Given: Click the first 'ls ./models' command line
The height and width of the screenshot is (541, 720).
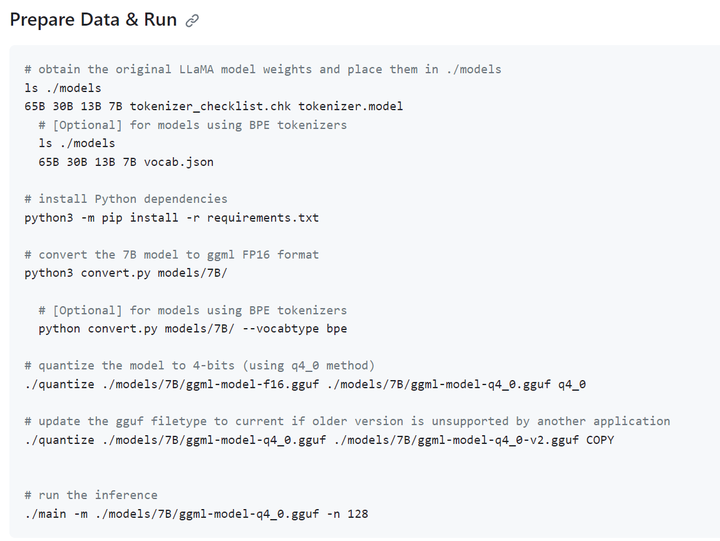Looking at the screenshot, I should [63, 88].
